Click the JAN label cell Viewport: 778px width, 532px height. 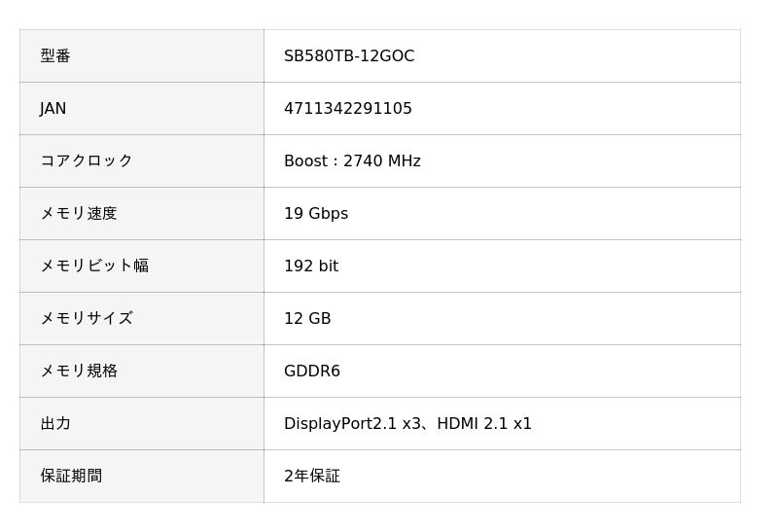(x=53, y=109)
